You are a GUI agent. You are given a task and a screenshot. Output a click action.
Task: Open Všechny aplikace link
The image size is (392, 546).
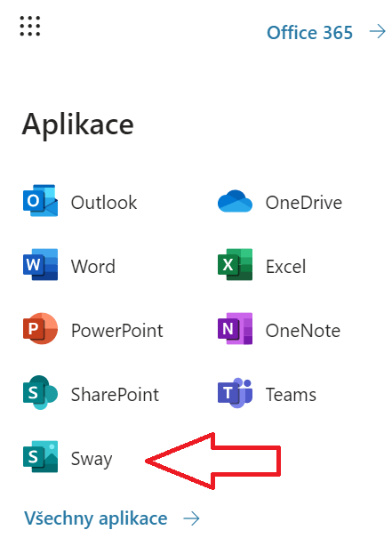[96, 518]
